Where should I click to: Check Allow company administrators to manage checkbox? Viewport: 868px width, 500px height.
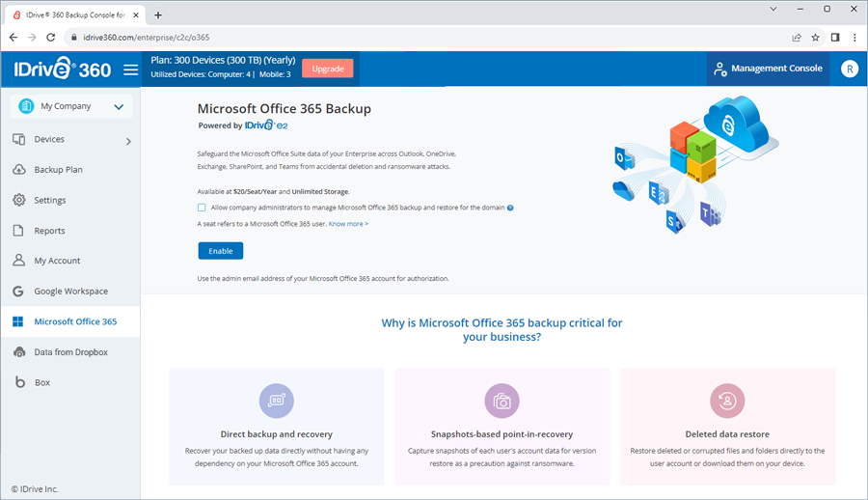tap(202, 208)
